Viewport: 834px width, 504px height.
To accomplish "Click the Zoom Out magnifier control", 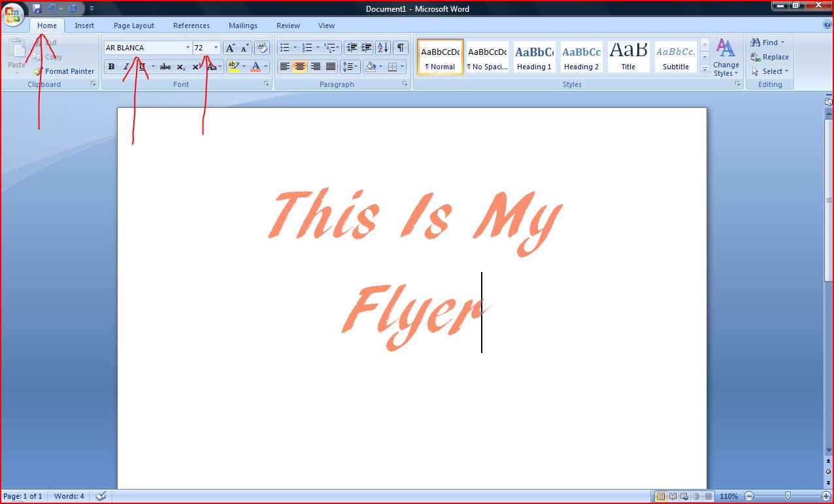I will point(748,496).
